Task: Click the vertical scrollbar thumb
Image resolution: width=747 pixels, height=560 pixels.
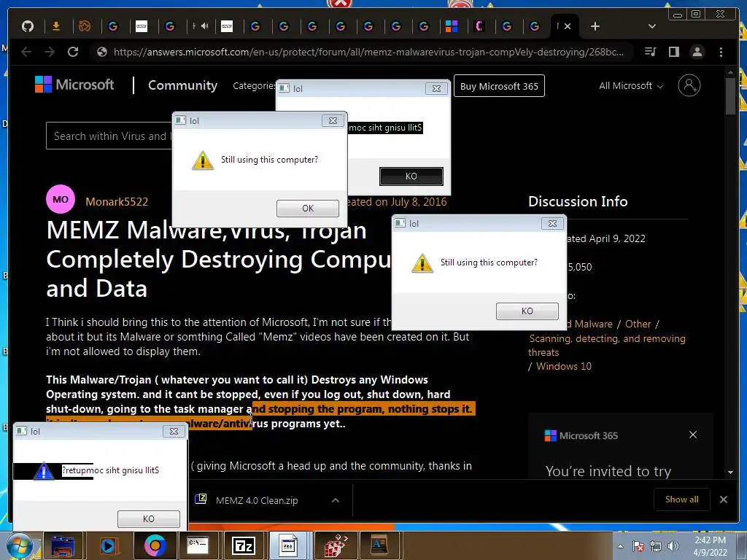Action: click(x=730, y=96)
